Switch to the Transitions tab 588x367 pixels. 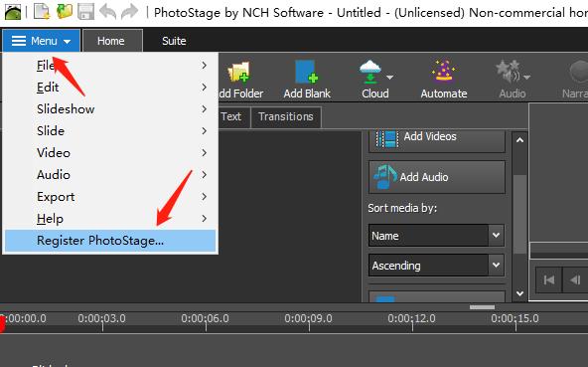[x=286, y=116]
